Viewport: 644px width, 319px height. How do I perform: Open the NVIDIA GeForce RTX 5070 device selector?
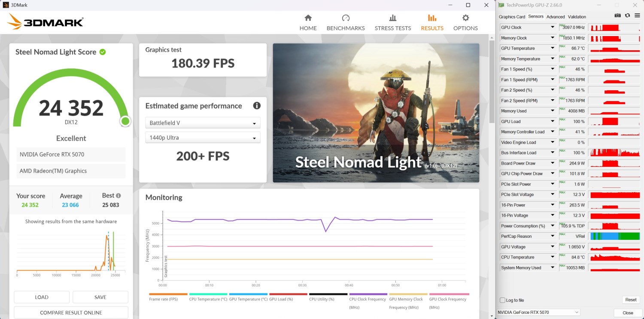click(538, 312)
